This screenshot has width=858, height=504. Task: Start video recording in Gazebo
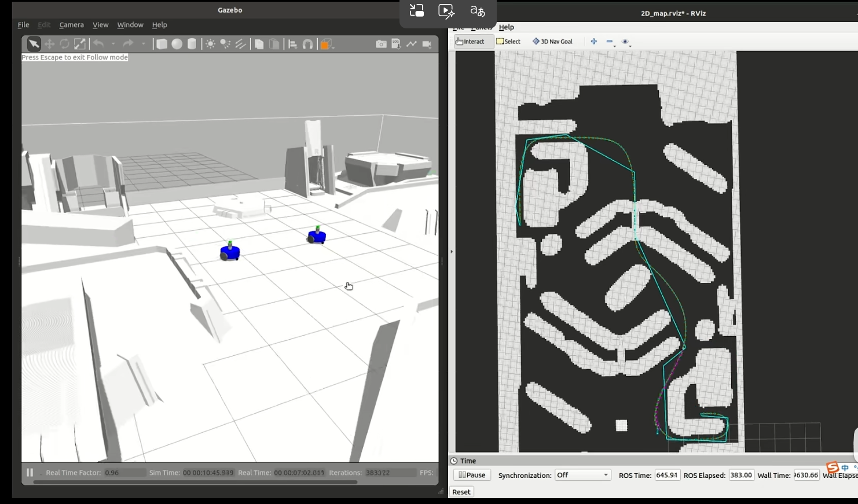[427, 44]
